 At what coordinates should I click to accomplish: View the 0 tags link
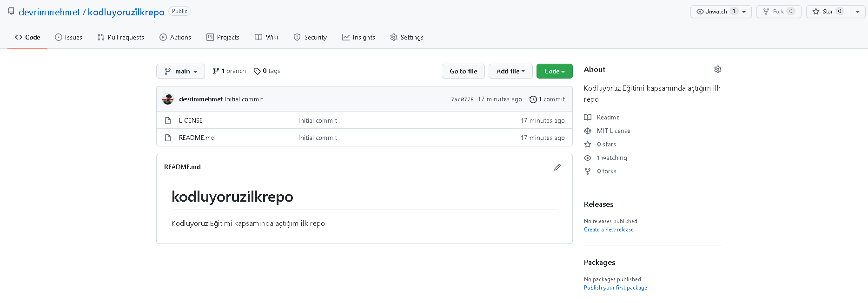(267, 71)
